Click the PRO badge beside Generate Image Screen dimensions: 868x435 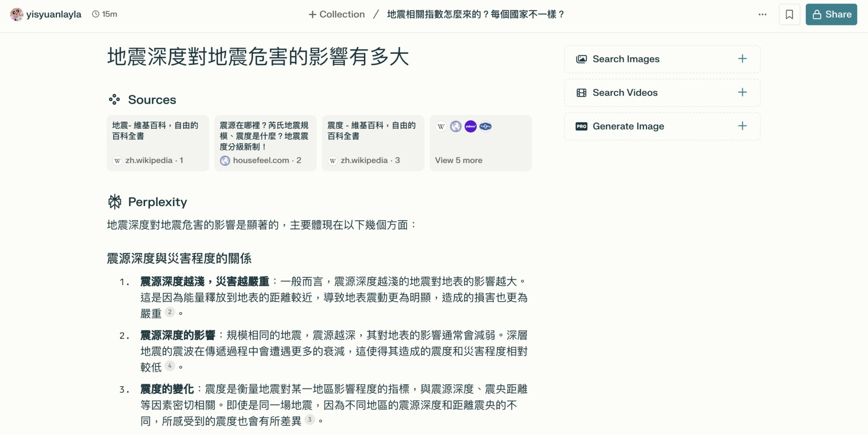click(x=581, y=126)
